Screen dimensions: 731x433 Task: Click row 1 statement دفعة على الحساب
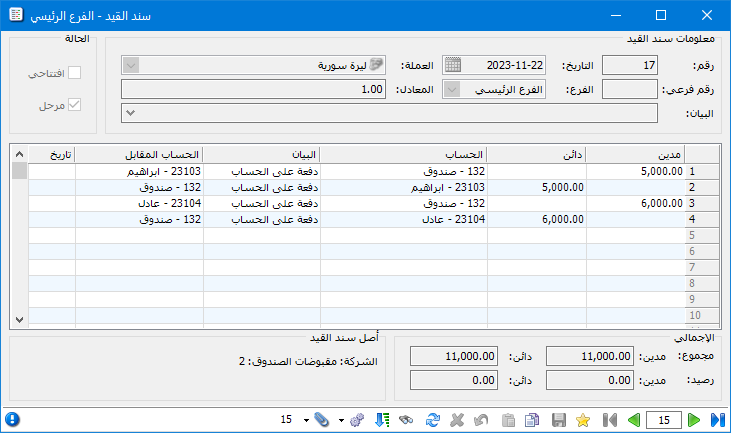[262, 171]
